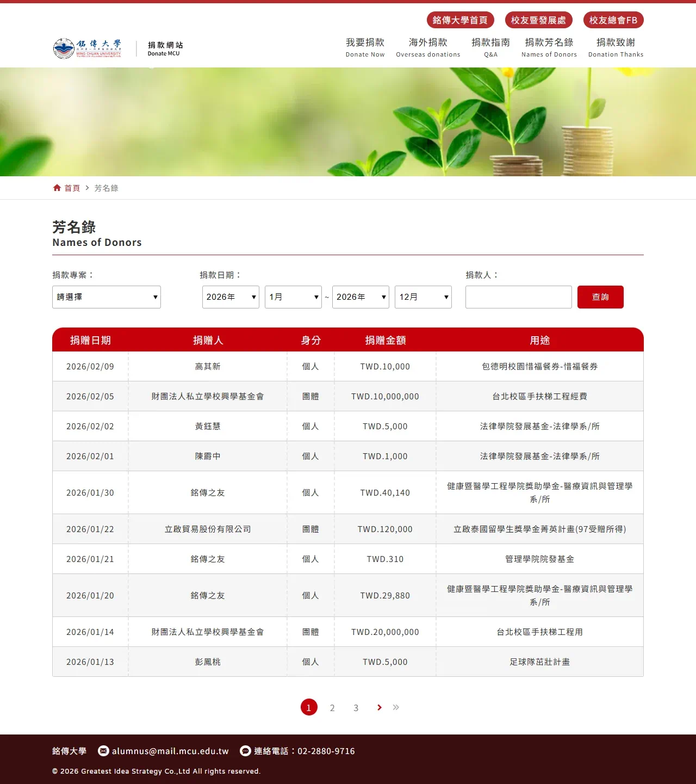Open the ending year dropdown

[x=361, y=297]
